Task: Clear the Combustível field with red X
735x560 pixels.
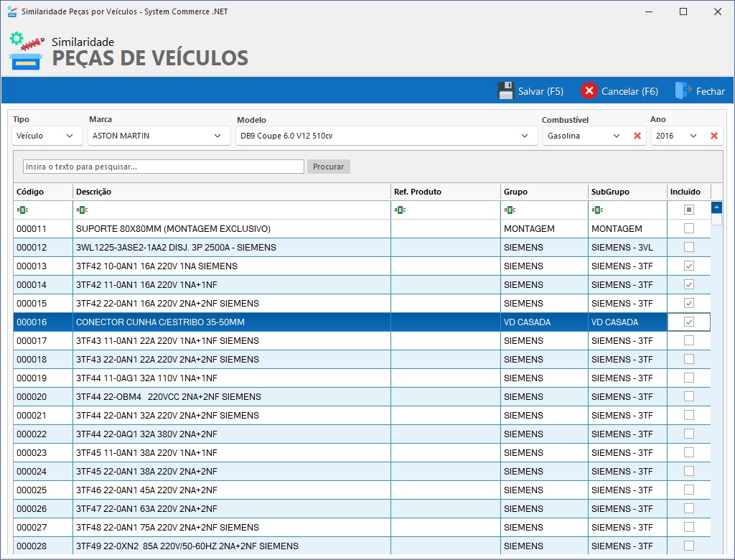Action: pyautogui.click(x=637, y=136)
